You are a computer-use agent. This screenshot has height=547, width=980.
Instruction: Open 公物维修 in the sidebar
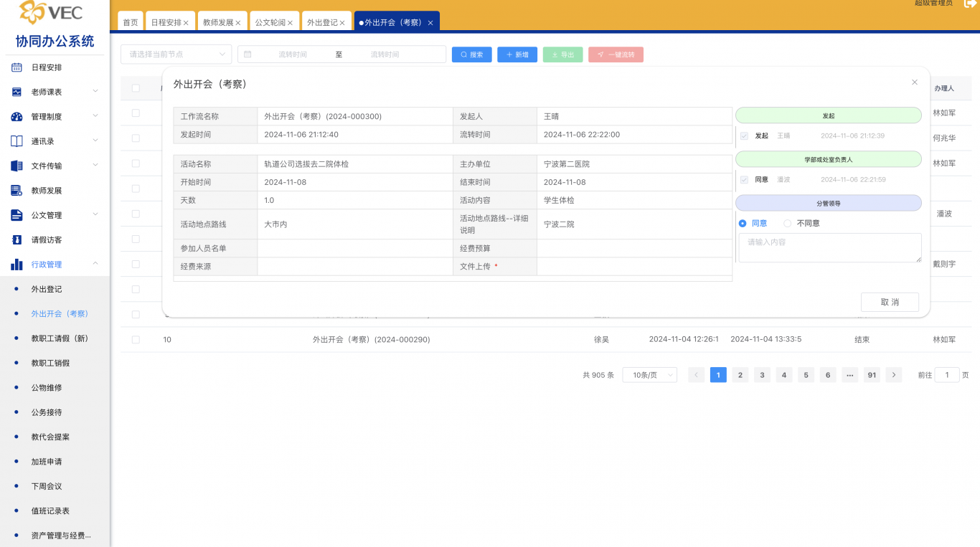click(x=47, y=388)
